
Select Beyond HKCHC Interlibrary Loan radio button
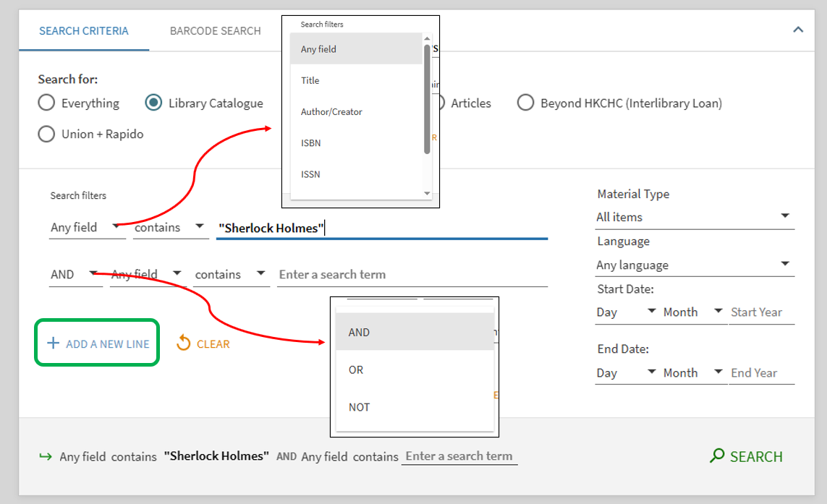pyautogui.click(x=525, y=103)
